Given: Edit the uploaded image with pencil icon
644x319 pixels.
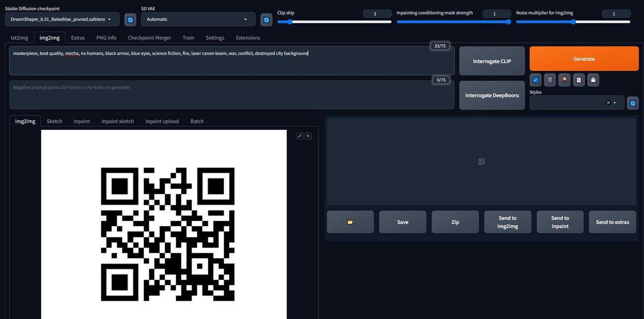Looking at the screenshot, I should pyautogui.click(x=299, y=136).
